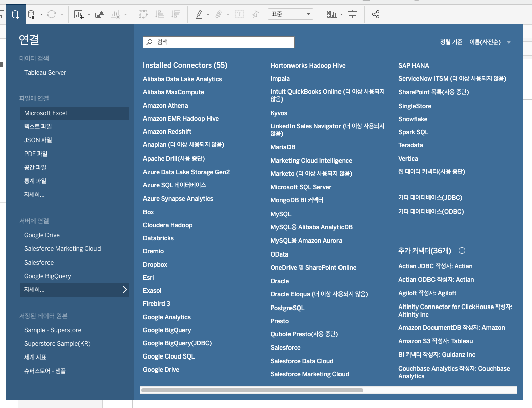
Task: Choose MySQL connector
Action: coord(281,214)
